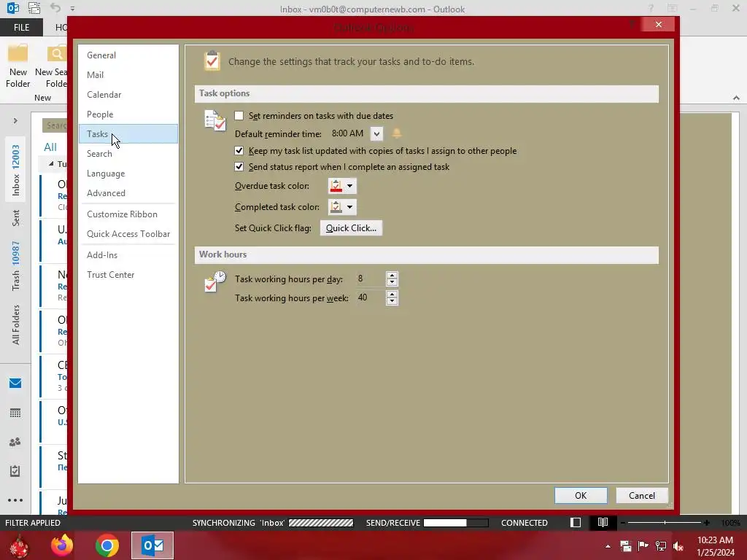Open Quick Access Toolbar settings

pos(128,234)
